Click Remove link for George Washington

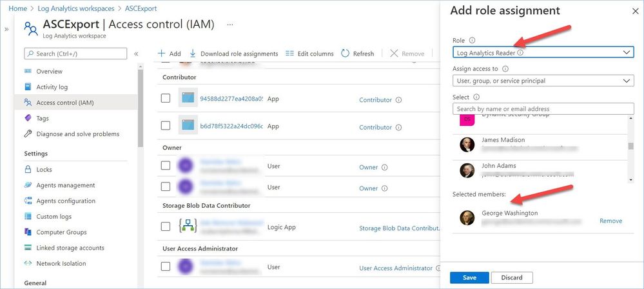tap(610, 221)
